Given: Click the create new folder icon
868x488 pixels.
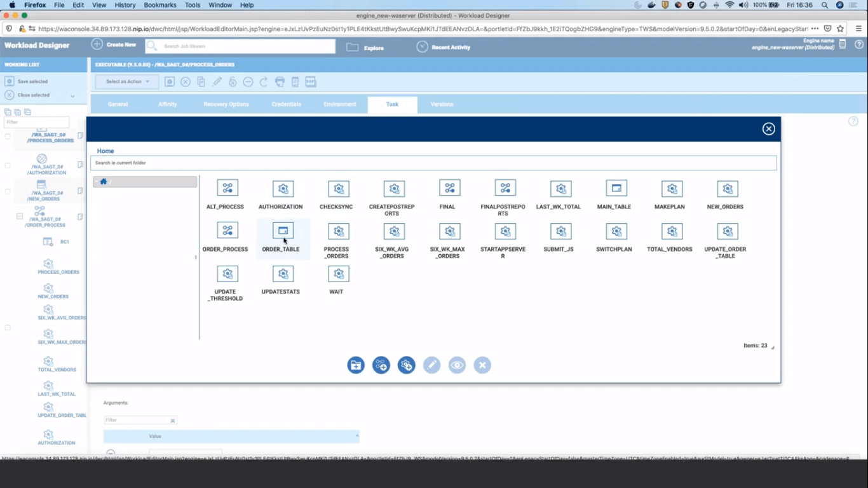Looking at the screenshot, I should coord(356,365).
